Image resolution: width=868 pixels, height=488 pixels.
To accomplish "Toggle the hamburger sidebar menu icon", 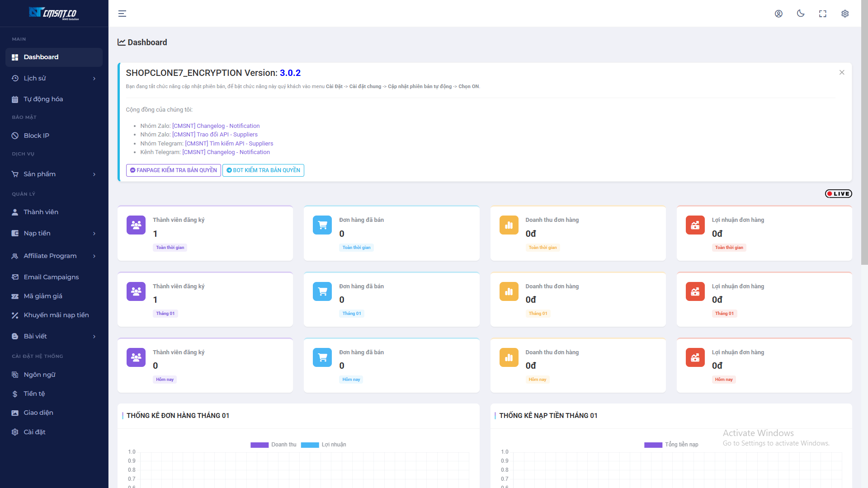I will pos(122,14).
